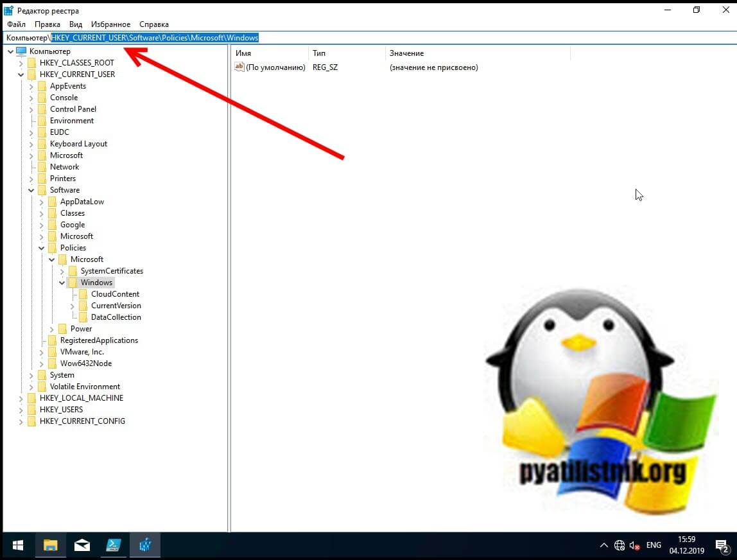737x560 pixels.
Task: Click the ab string icon of default value
Action: (239, 67)
